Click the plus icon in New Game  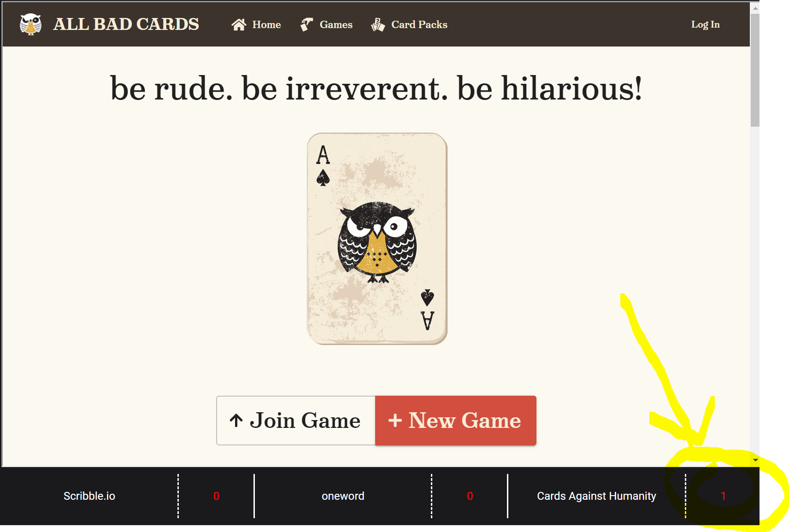point(395,420)
